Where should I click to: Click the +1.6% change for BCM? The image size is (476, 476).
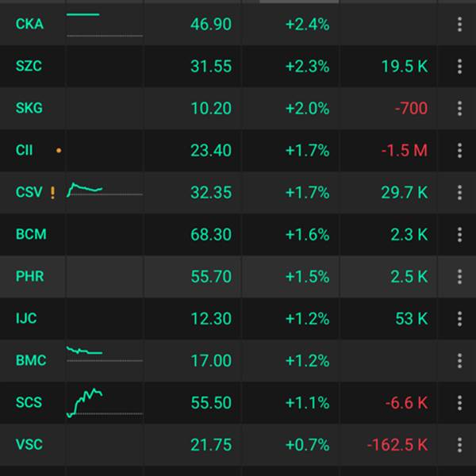[307, 235]
